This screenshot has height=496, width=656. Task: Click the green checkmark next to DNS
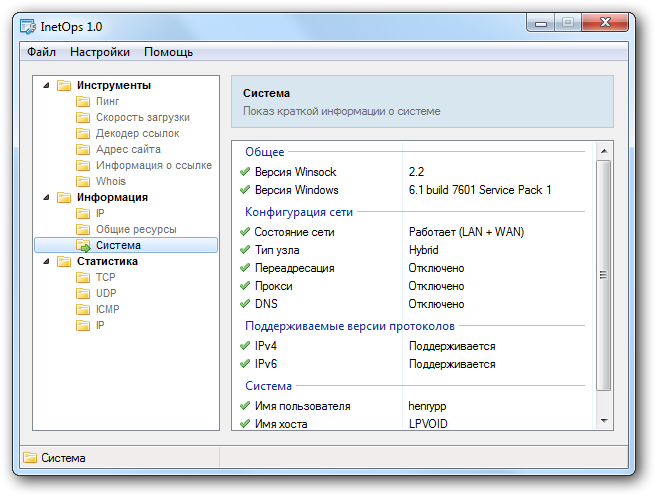click(245, 304)
